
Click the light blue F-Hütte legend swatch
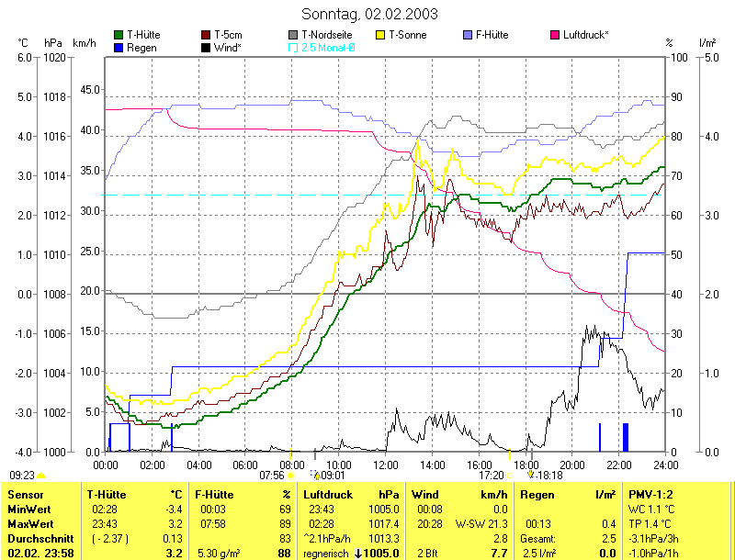[469, 35]
